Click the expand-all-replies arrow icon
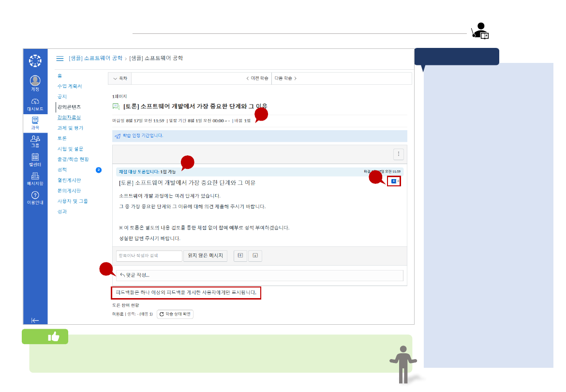The height and width of the screenshot is (392, 566). tap(255, 256)
